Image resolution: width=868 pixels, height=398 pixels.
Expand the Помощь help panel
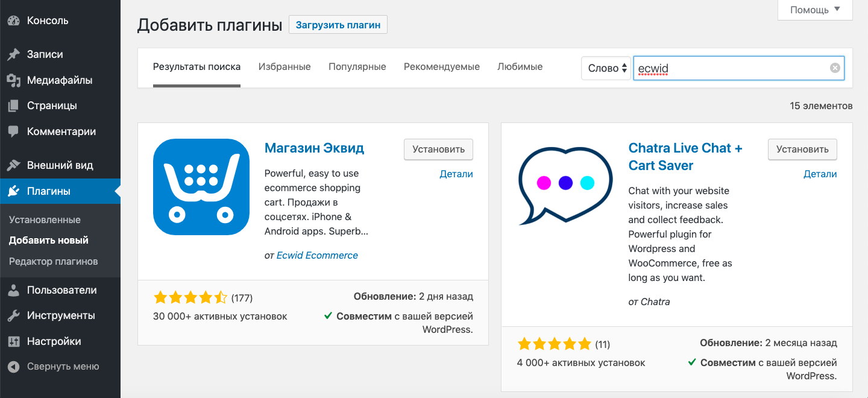pos(816,10)
